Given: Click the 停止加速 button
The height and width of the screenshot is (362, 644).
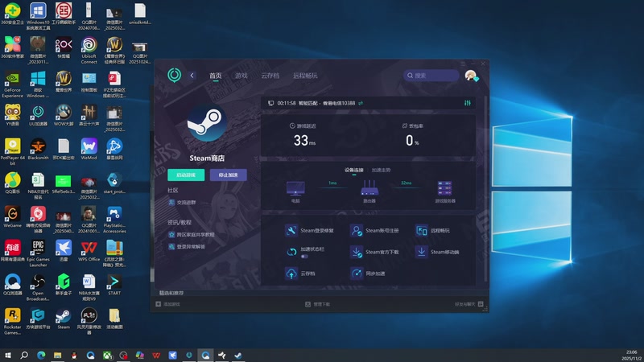Looking at the screenshot, I should coord(228,175).
